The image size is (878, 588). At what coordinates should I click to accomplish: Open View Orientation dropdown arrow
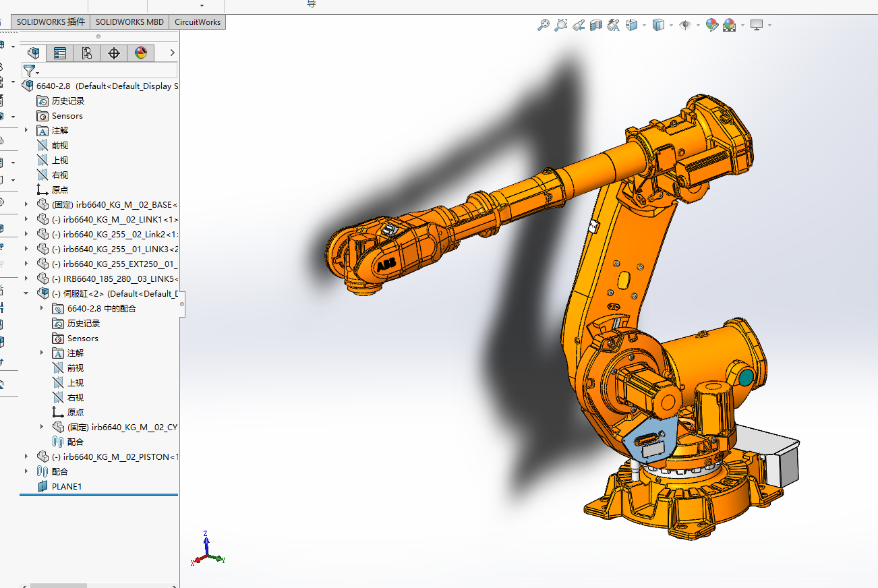coord(644,26)
